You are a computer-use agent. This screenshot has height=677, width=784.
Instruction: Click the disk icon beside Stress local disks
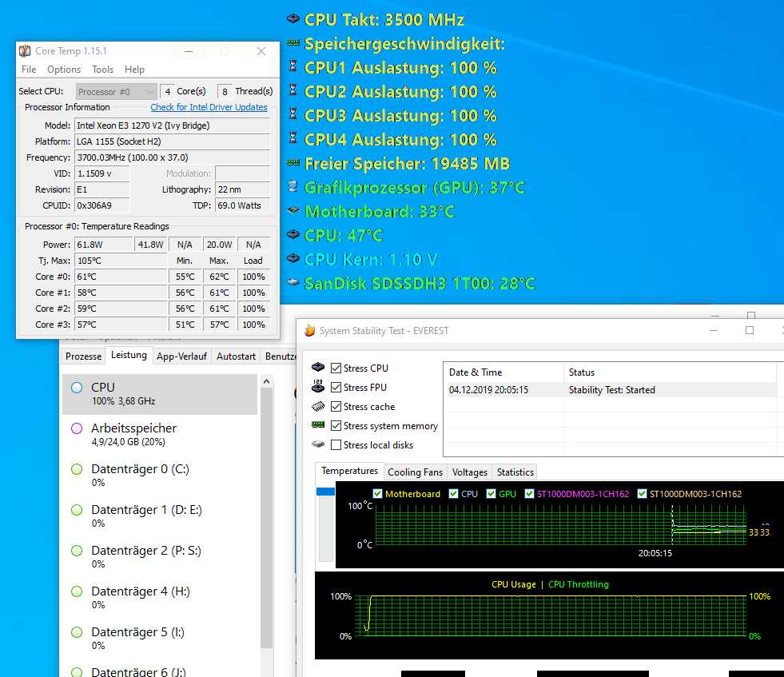318,444
